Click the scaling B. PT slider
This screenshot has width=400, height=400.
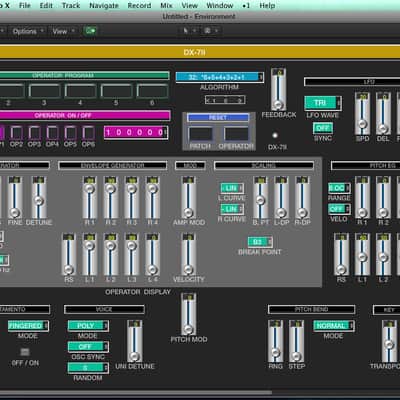point(260,197)
